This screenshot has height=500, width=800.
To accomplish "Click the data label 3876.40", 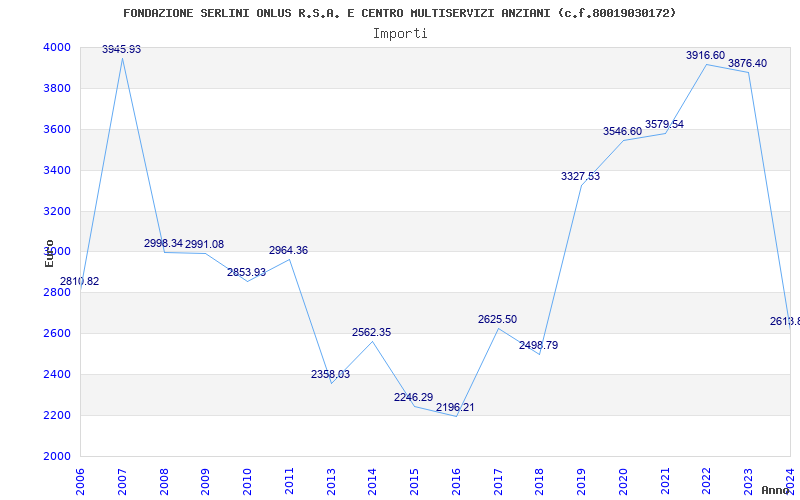I will coord(747,64).
